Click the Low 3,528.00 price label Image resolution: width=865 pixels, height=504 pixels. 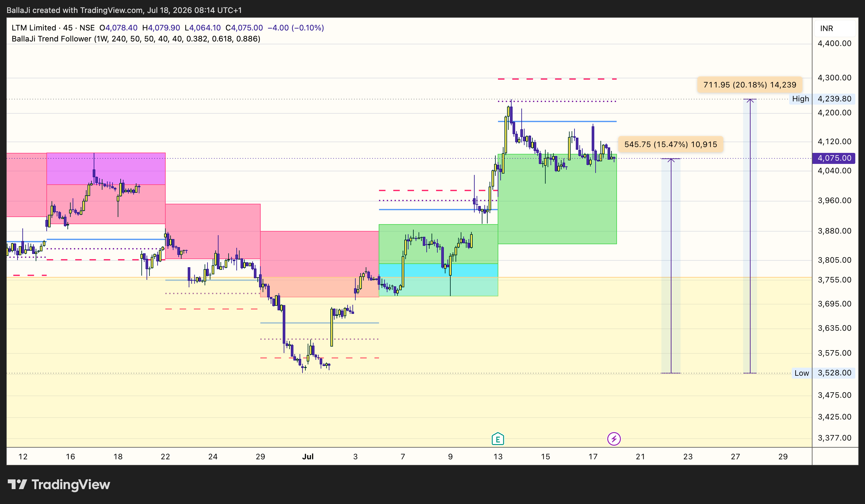point(823,373)
